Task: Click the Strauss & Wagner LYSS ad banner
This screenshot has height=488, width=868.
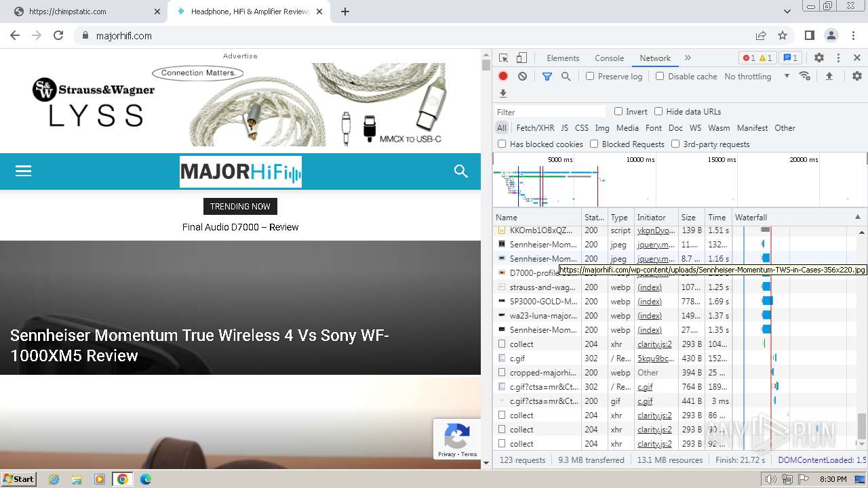Action: (x=240, y=104)
